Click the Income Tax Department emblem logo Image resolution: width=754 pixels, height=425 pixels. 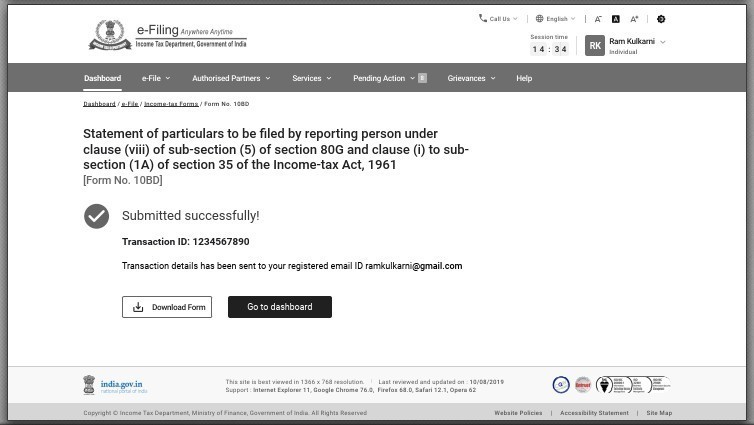[x=110, y=35]
